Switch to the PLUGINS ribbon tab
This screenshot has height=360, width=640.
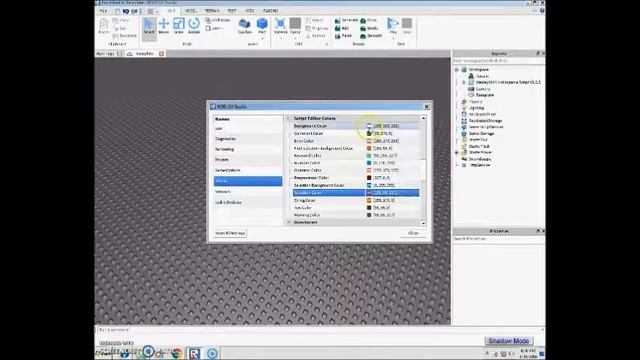point(271,11)
